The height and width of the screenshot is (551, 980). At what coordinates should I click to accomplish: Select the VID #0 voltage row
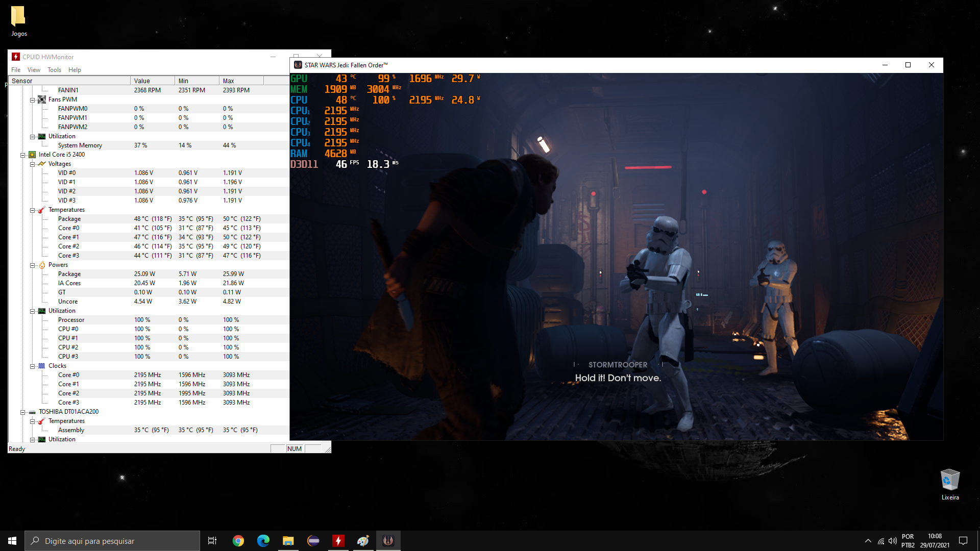click(x=149, y=173)
